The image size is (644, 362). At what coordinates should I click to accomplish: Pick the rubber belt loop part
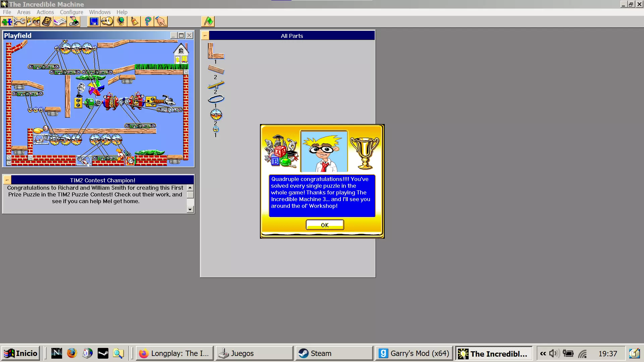click(216, 99)
